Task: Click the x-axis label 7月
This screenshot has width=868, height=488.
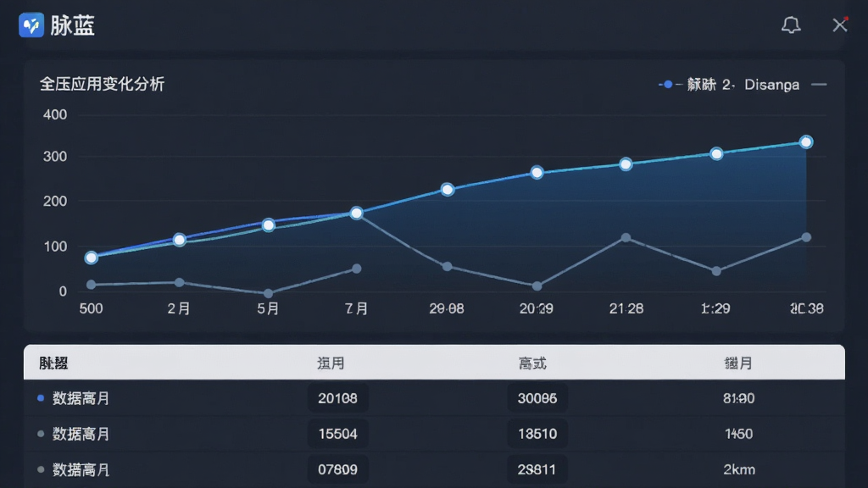Action: 357,308
